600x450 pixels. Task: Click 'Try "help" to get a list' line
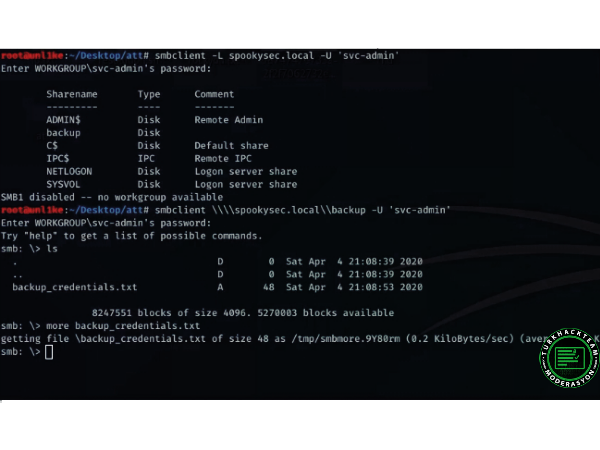click(x=132, y=236)
